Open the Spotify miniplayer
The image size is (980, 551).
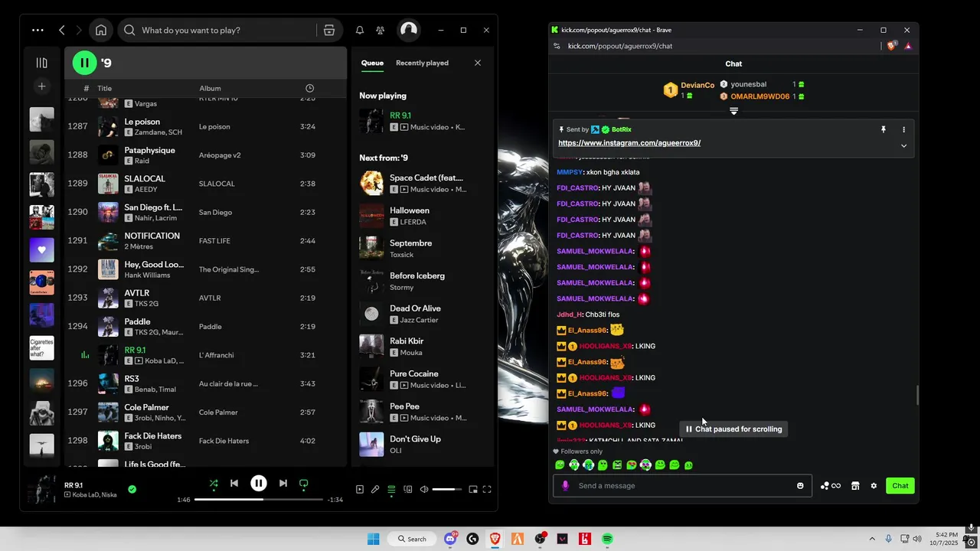[473, 489]
